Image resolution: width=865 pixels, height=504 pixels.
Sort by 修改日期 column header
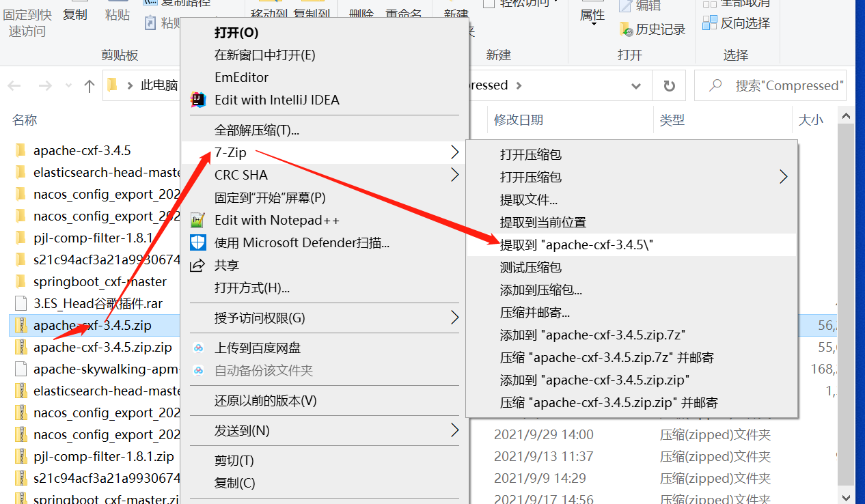[519, 120]
